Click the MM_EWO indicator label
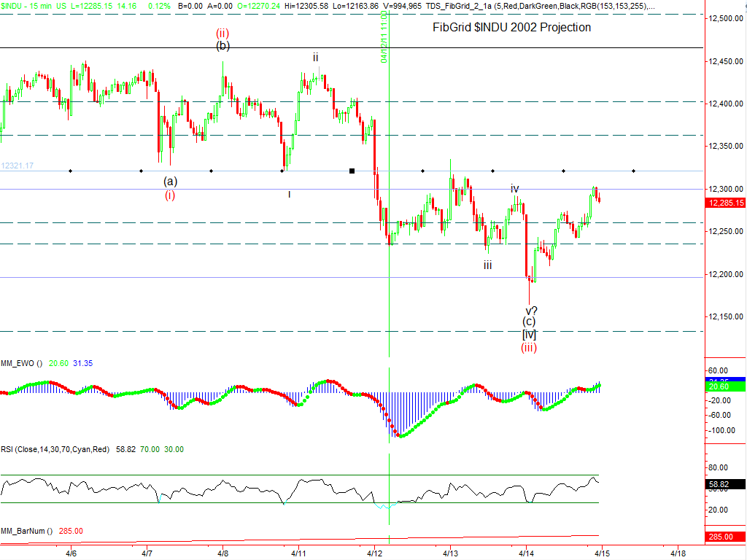Viewport: 747px width, 560px height. pos(22,363)
